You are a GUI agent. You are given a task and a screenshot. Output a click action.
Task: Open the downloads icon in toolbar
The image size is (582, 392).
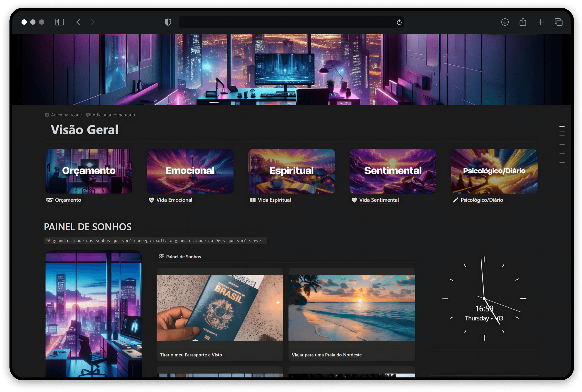[x=505, y=22]
